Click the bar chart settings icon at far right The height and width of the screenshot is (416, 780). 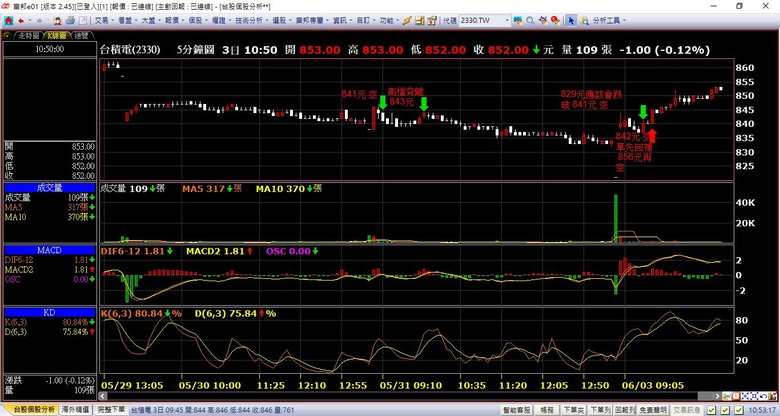[773, 396]
